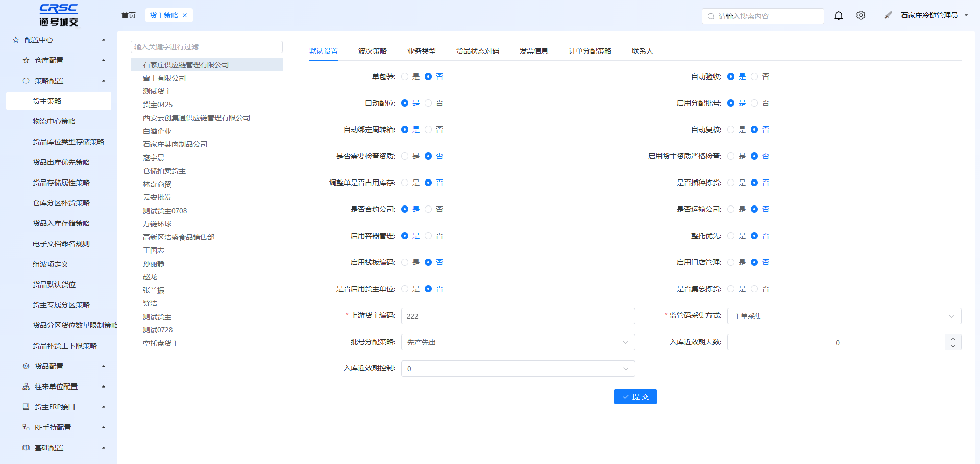The height and width of the screenshot is (464, 980).
Task: Click the 上游货主编码 input field
Action: (x=518, y=316)
